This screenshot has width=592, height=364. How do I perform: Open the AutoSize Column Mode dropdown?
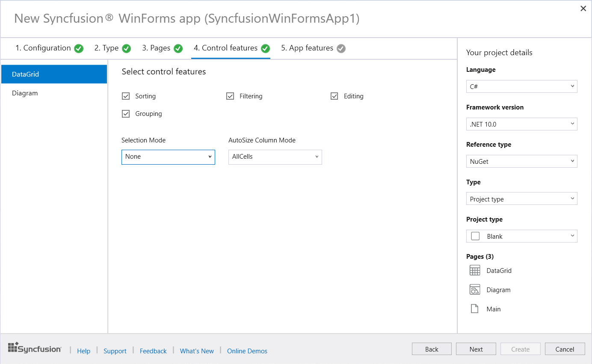[x=275, y=157]
